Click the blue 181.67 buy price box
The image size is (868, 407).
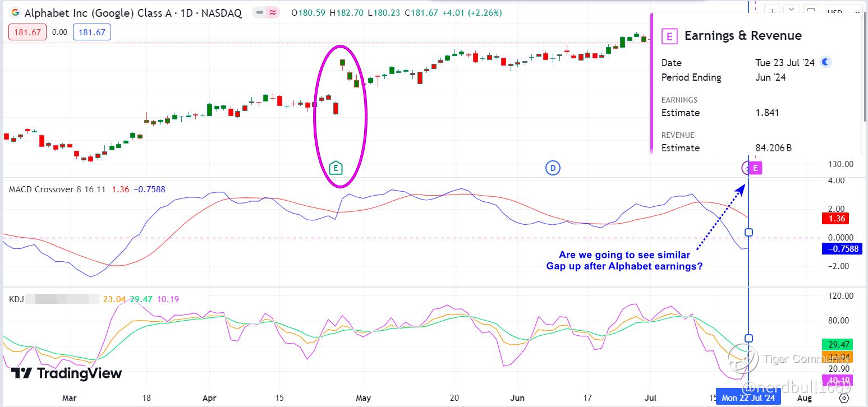click(x=92, y=33)
